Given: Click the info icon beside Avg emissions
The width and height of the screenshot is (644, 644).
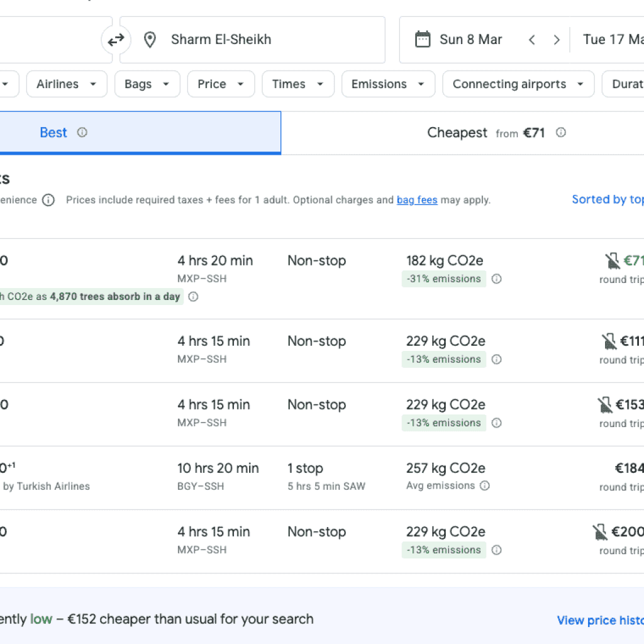Looking at the screenshot, I should (x=484, y=486).
